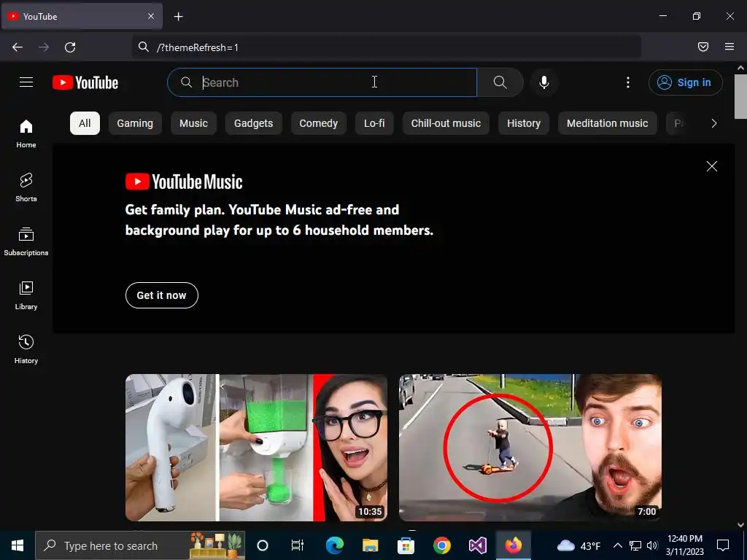747x560 pixels.
Task: Click Get it now button
Action: coord(161,295)
